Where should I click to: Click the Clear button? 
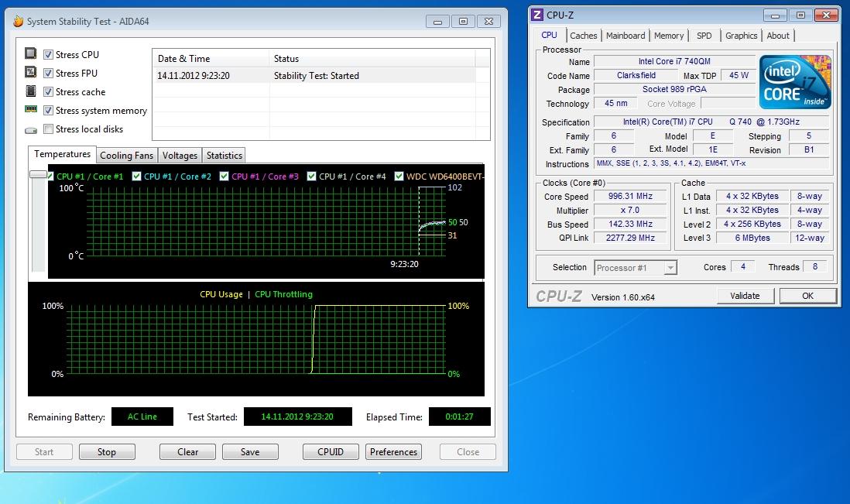point(187,452)
